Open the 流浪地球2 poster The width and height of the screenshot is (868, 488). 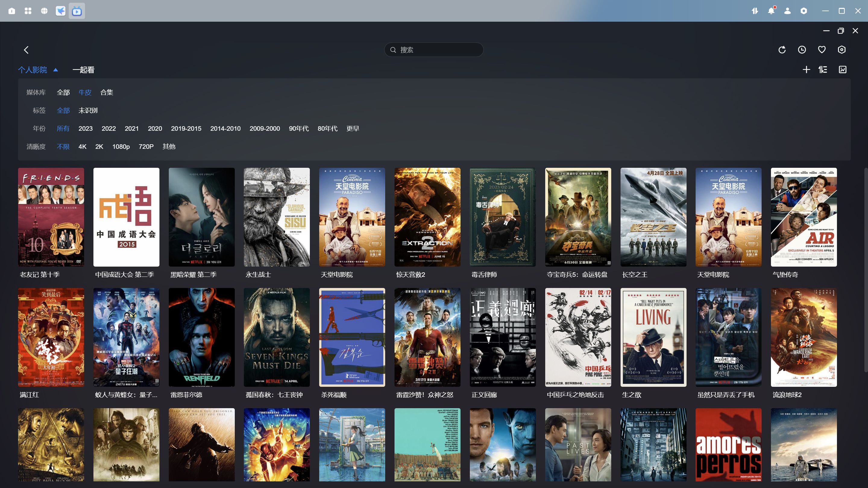[x=804, y=337]
